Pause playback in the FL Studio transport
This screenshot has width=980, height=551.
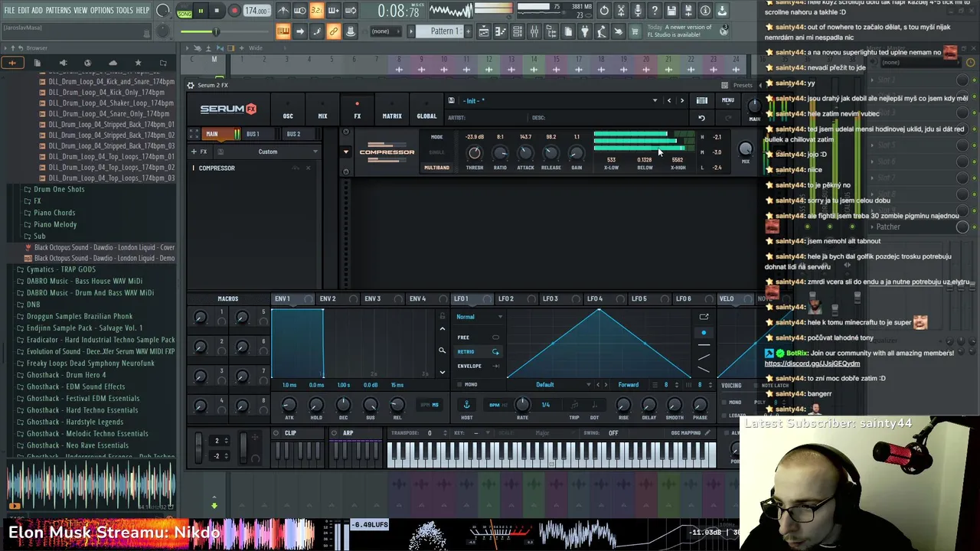(201, 11)
